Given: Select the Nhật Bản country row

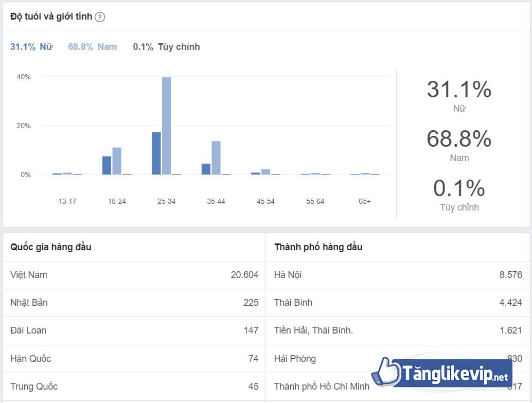Looking at the screenshot, I should (x=134, y=303).
